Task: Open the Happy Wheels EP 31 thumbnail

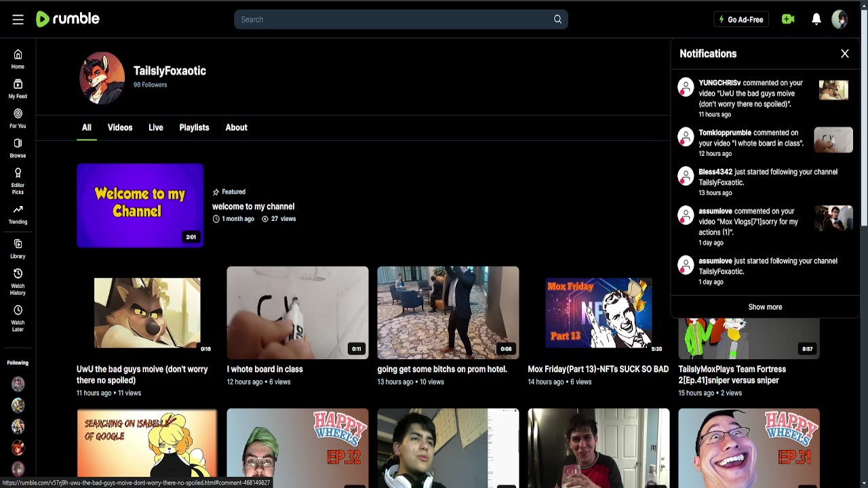Action: pos(749,448)
